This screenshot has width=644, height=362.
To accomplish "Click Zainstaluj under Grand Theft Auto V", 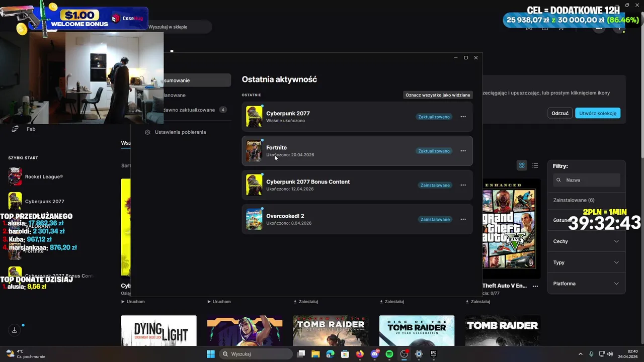I will coord(478,302).
